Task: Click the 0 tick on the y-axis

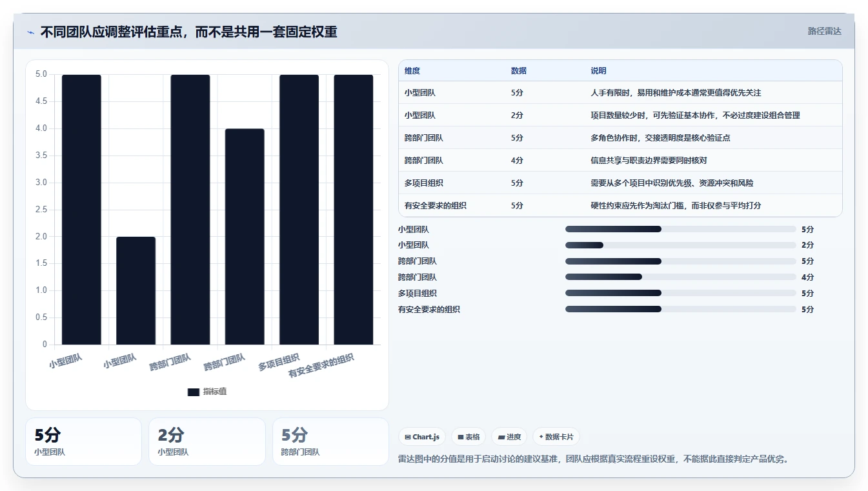Action: click(x=45, y=345)
